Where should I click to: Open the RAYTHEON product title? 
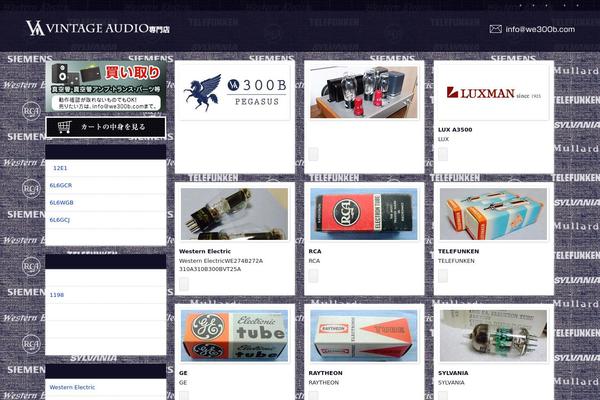point(326,373)
